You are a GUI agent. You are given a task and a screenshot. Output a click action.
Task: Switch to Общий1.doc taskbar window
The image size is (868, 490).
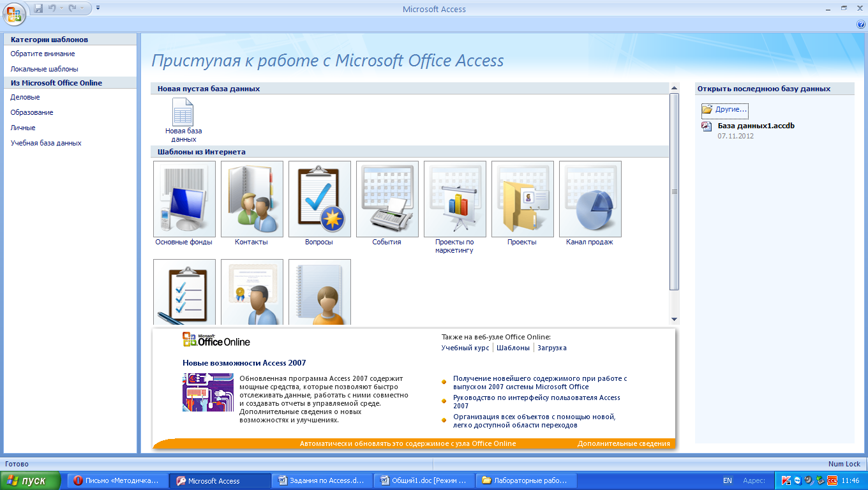tap(424, 480)
